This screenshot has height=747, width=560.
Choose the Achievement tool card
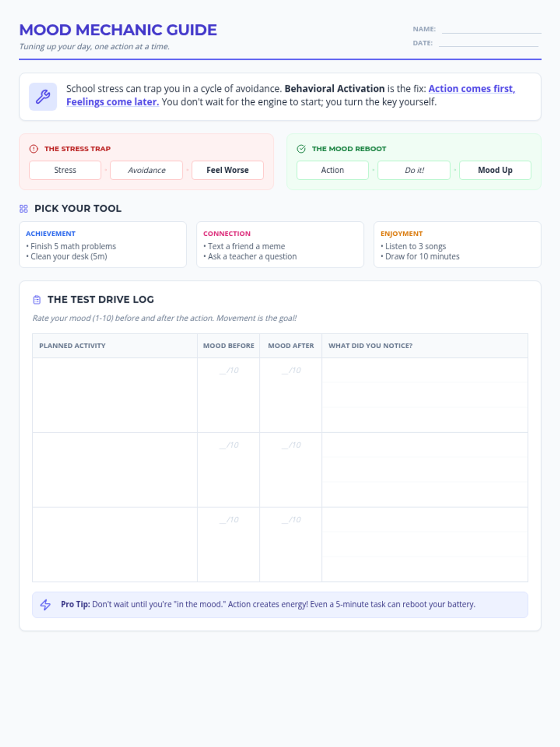[x=103, y=245]
